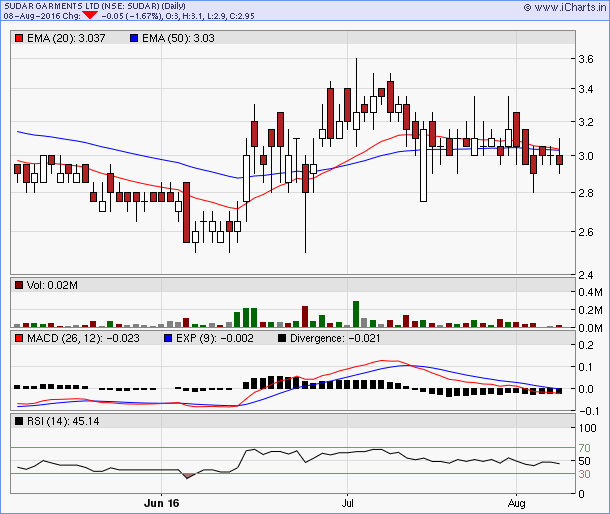Click the SUDAR GARMENTS LTD chart title
This screenshot has width=610, height=514.
[95, 6]
